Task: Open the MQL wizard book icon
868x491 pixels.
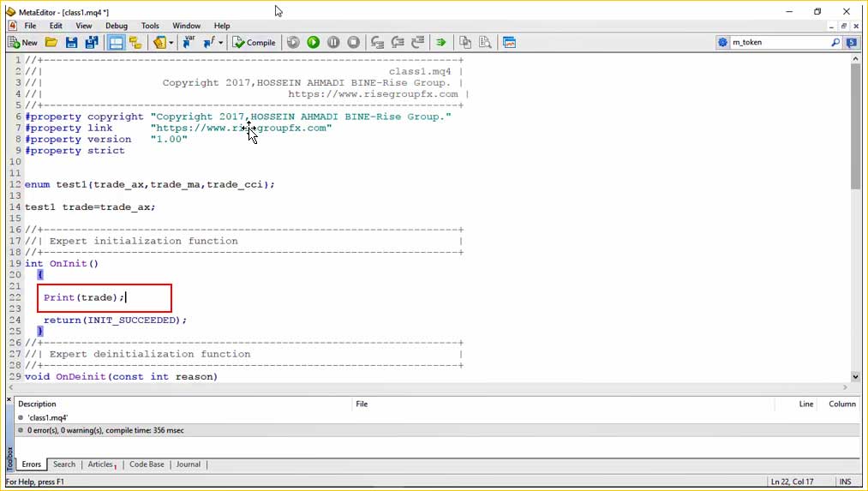Action: (x=159, y=43)
